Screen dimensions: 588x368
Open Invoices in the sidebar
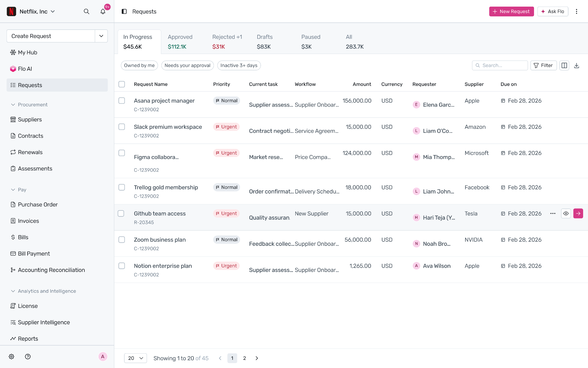pyautogui.click(x=57, y=221)
